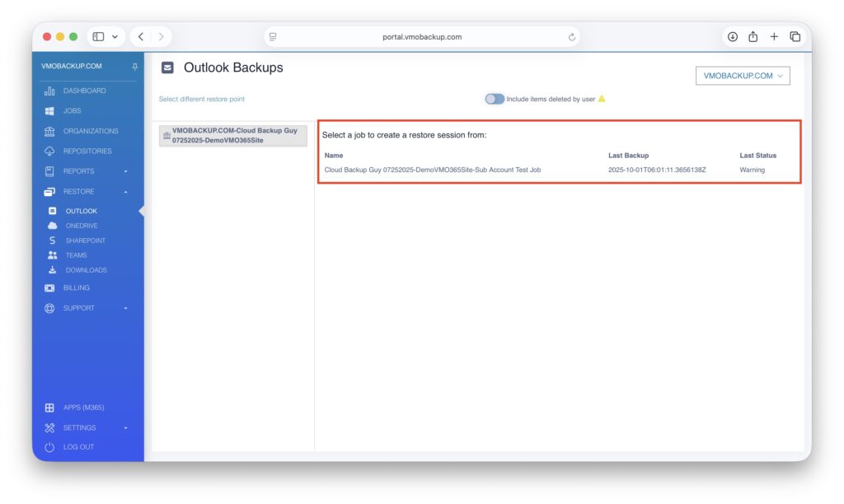
Task: Click the Dashboard bar chart icon
Action: 49,91
